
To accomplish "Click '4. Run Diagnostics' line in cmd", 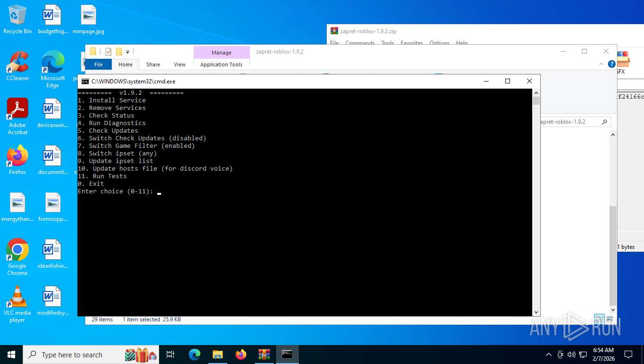I will [x=112, y=123].
